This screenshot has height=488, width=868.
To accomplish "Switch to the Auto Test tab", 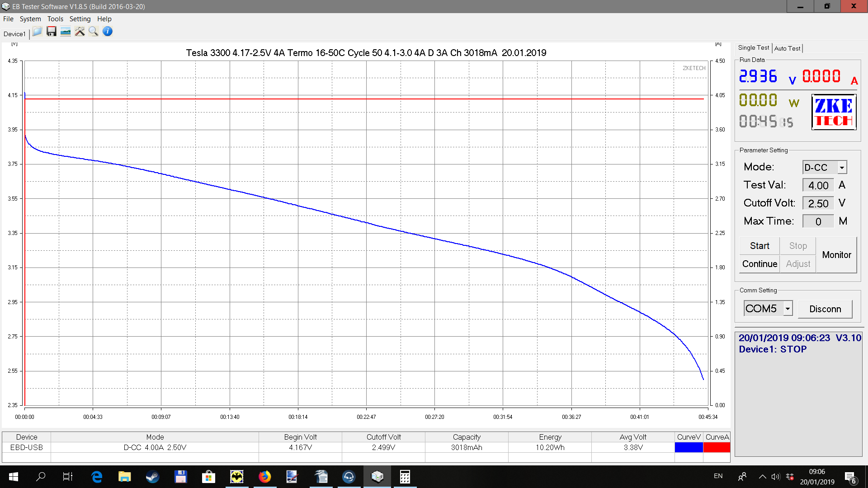I will tap(787, 48).
